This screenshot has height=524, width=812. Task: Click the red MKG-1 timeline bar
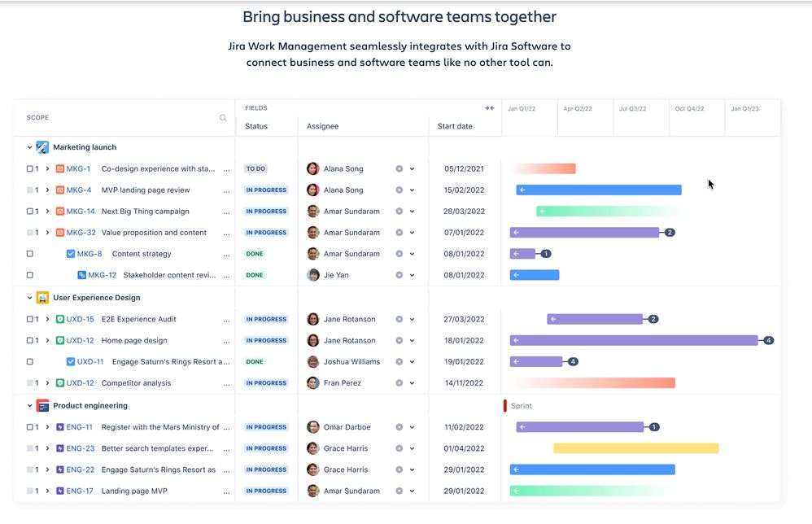tap(544, 168)
